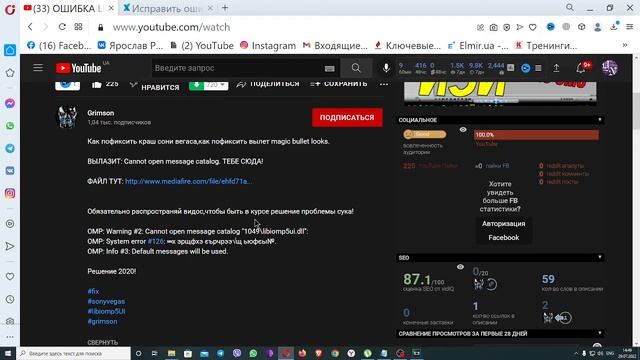Click ПОДЕЛИТЬСЯ share button
The image size is (640, 360).
click(x=268, y=84)
